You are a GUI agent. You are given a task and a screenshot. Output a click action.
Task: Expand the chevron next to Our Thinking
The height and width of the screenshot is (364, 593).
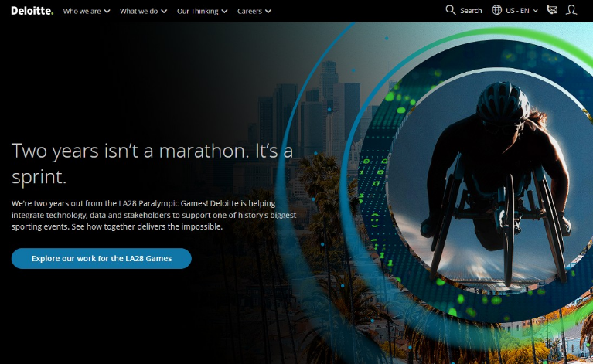click(x=224, y=12)
